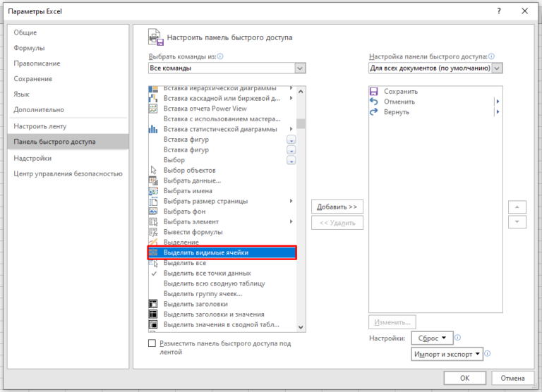This screenshot has height=392, width=542.
Task: Open the Формулы settings category
Action: coord(29,48)
